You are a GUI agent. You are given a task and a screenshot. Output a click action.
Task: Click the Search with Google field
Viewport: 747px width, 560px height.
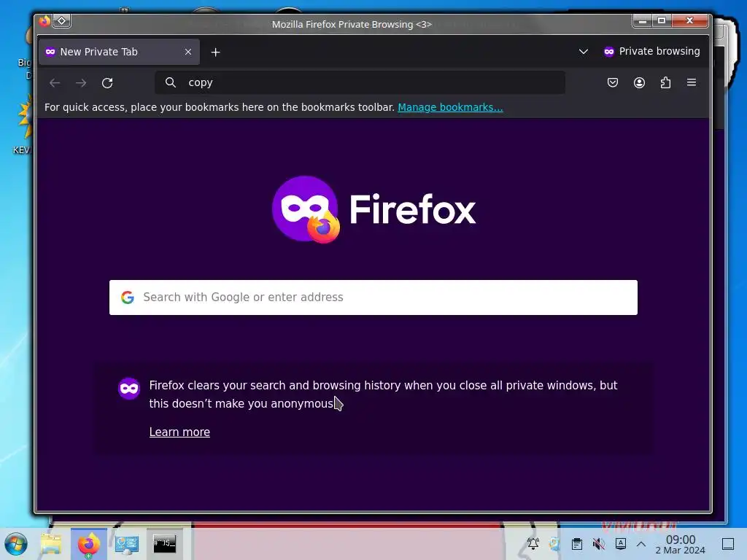(x=373, y=297)
